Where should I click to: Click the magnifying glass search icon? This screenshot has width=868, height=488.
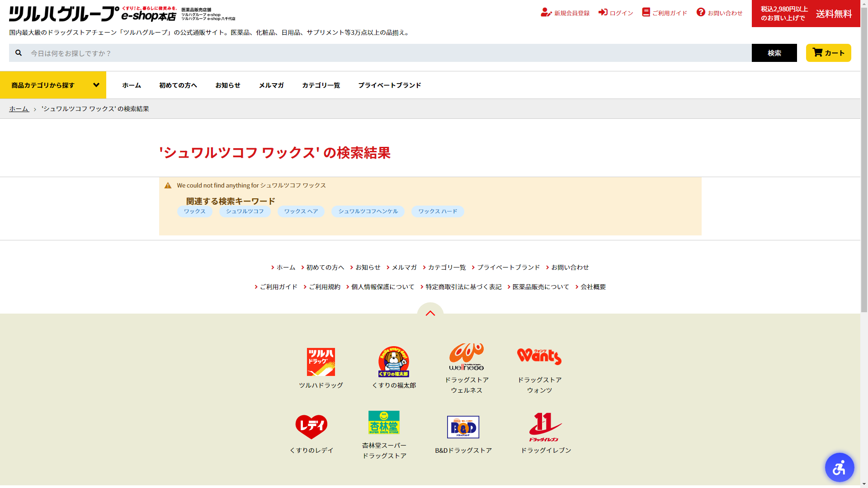click(19, 53)
